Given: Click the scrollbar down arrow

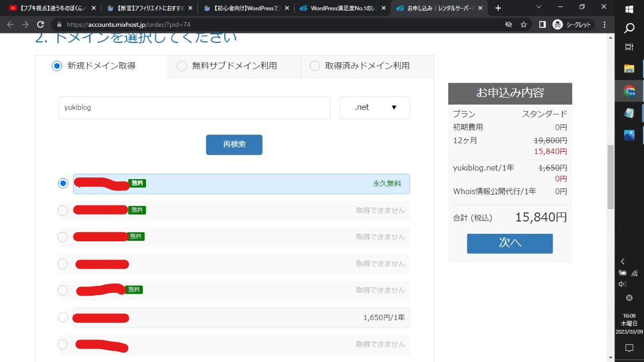Looking at the screenshot, I should 610,357.
